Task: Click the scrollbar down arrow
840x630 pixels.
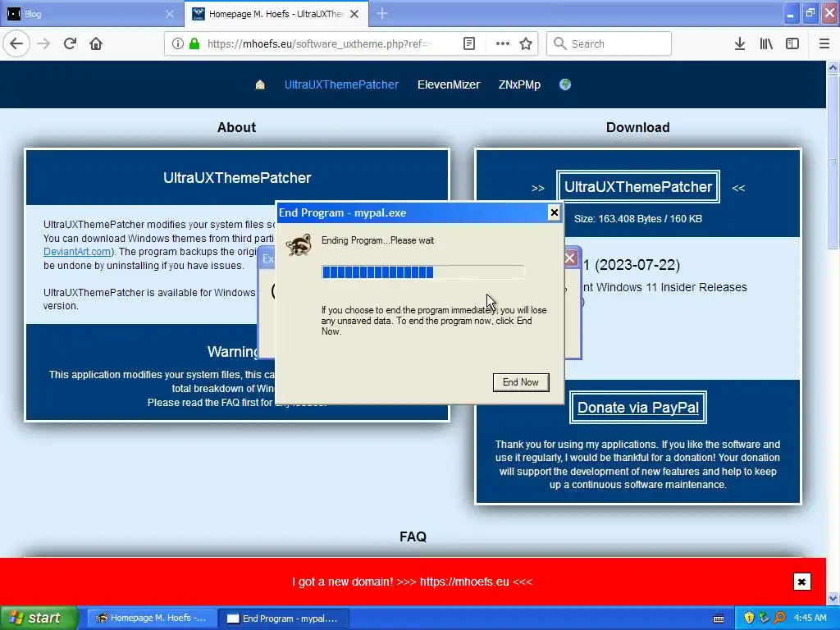Action: point(833,598)
